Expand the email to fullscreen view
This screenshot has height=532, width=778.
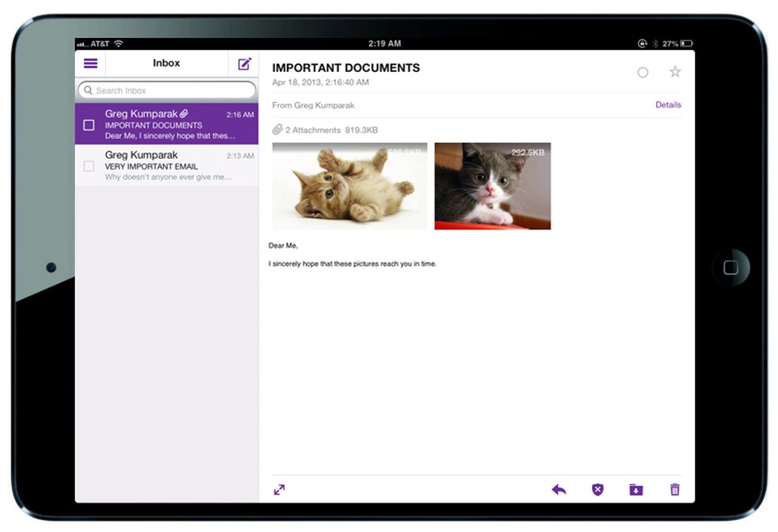click(278, 489)
